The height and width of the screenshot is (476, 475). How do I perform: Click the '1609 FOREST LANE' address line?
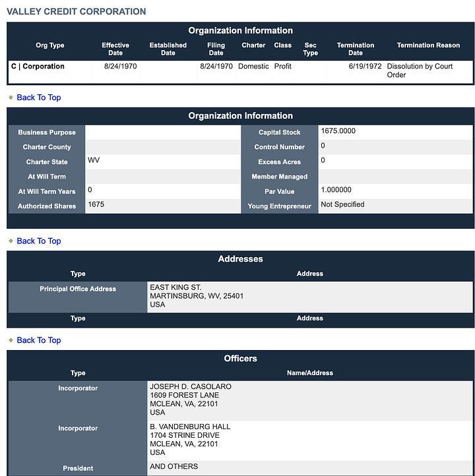point(184,396)
